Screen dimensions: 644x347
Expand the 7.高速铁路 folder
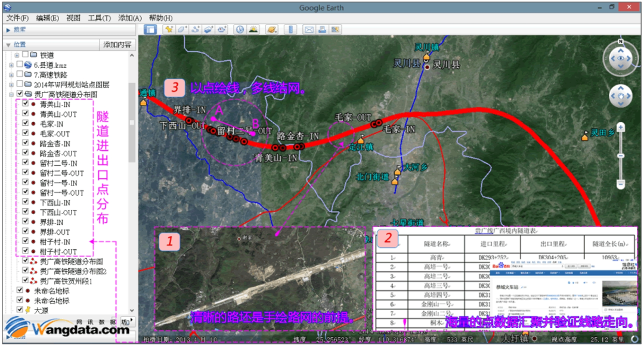(11, 75)
